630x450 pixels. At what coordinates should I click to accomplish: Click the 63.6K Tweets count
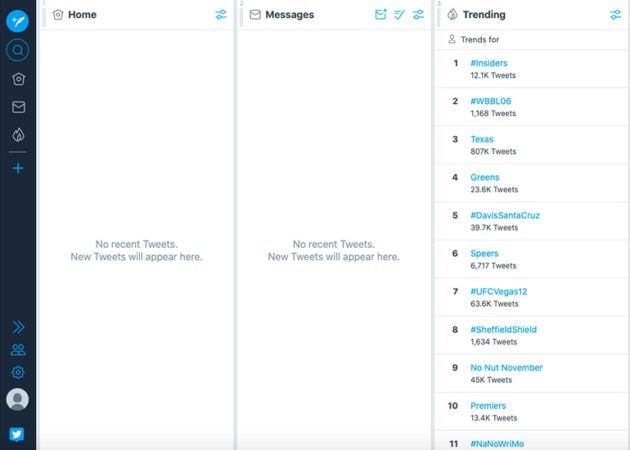[x=494, y=304]
